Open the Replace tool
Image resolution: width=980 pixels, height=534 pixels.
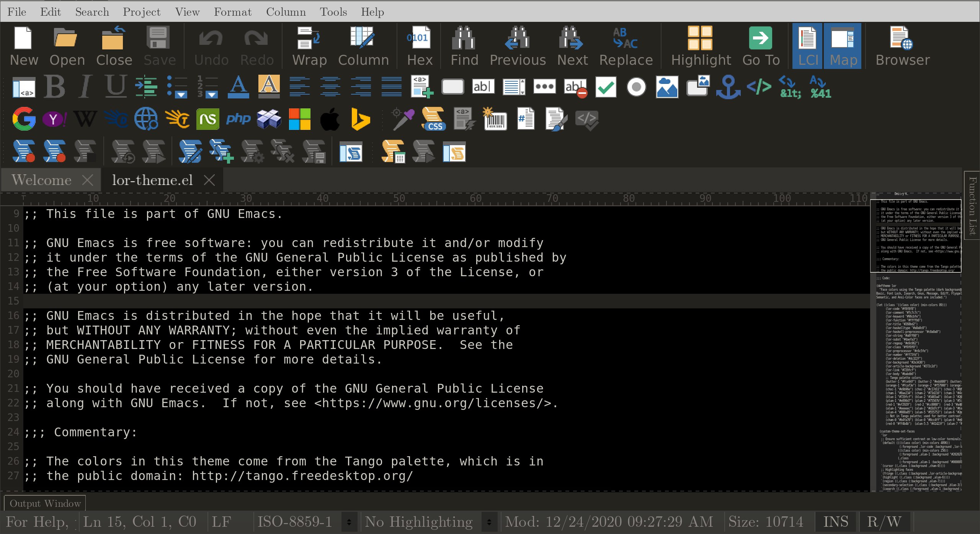click(x=626, y=46)
